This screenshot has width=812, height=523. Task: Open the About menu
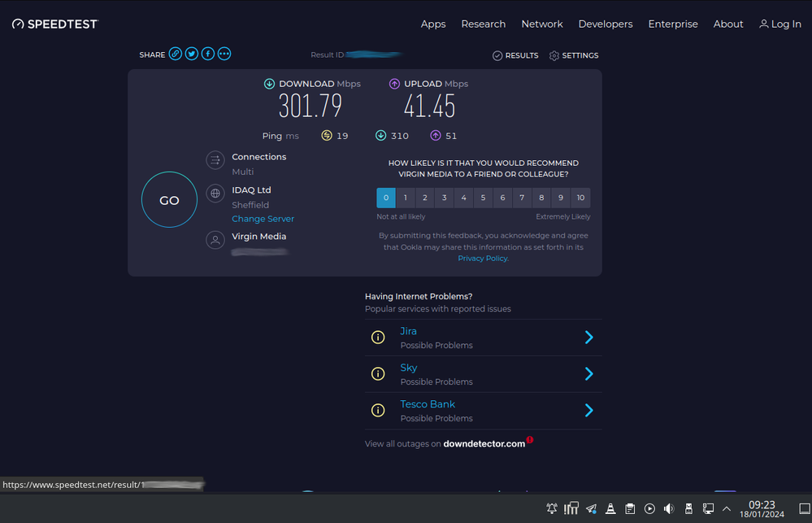[728, 24]
